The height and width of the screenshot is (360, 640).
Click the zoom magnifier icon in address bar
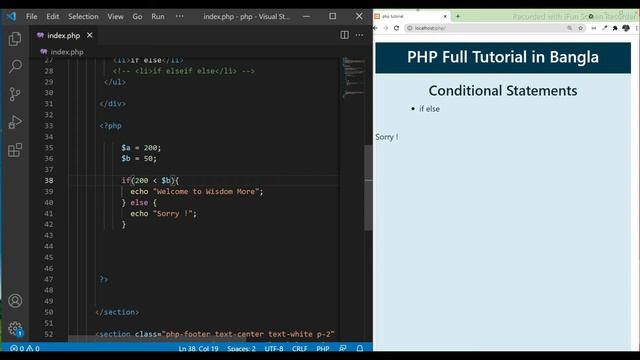tap(570, 28)
